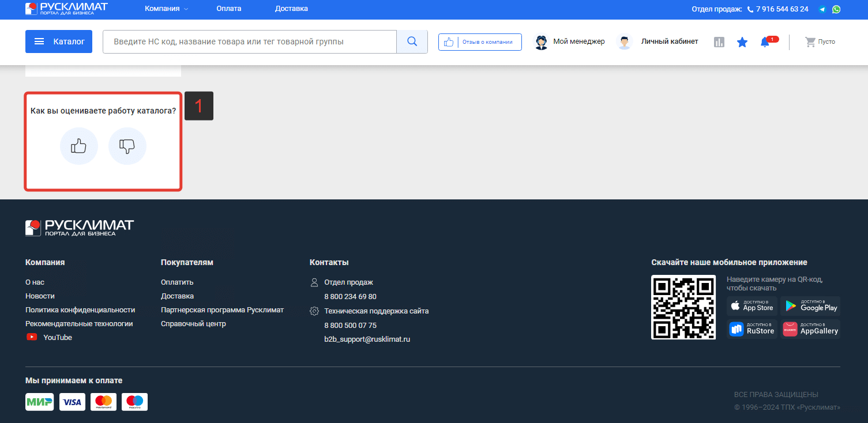Screen dimensions: 868x423
Task: Open Мой менеджер link text
Action: click(579, 41)
